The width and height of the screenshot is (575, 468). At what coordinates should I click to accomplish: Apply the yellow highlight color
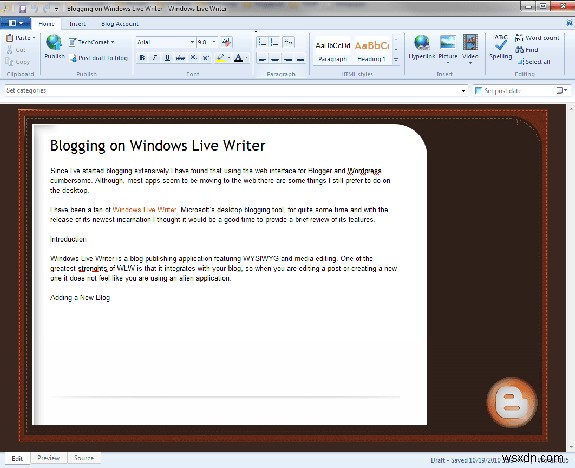point(221,58)
